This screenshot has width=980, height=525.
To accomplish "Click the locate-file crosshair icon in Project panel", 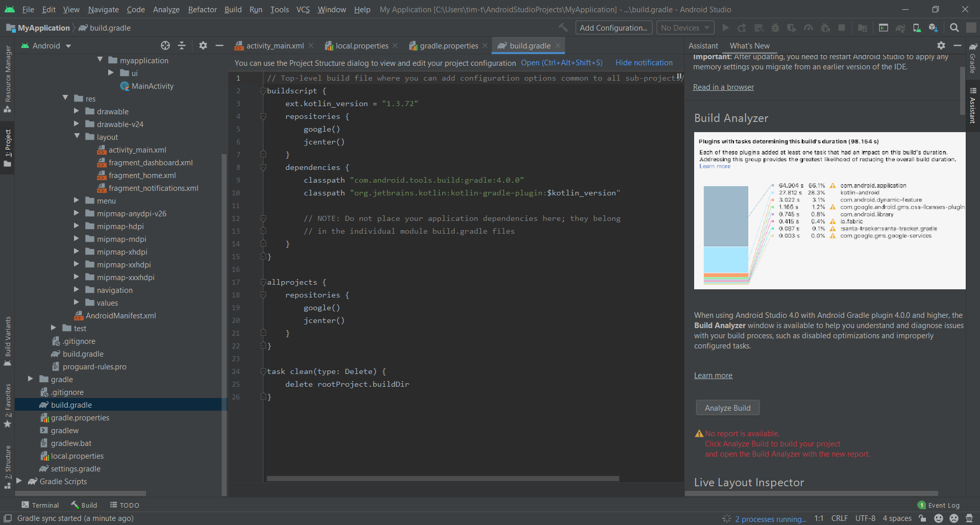I will (165, 46).
